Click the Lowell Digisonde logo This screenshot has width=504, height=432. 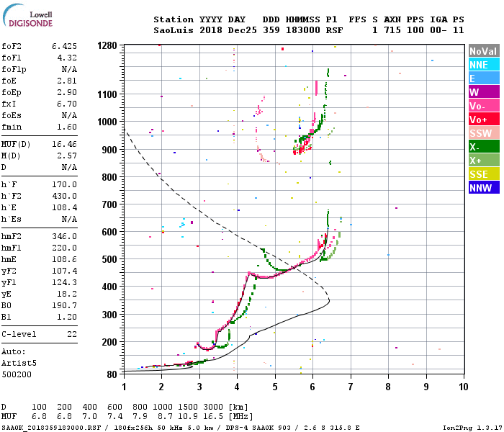[x=27, y=15]
